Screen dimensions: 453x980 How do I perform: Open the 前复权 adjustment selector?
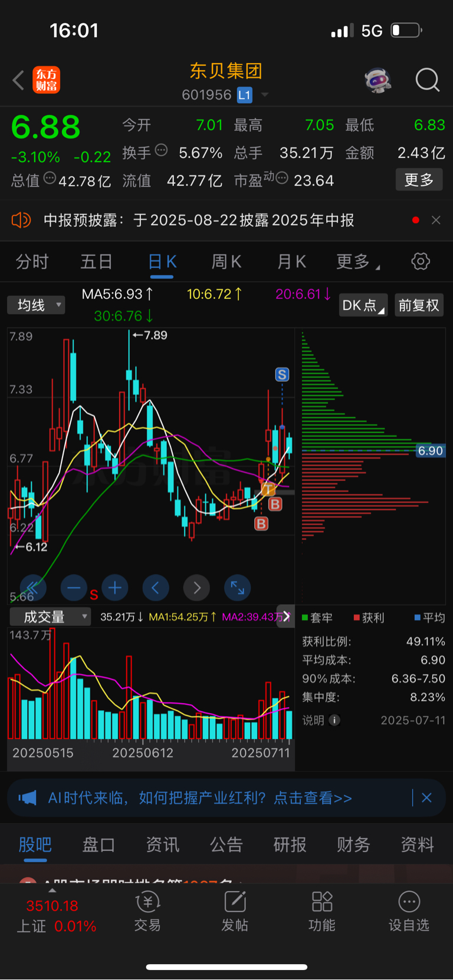tap(419, 305)
